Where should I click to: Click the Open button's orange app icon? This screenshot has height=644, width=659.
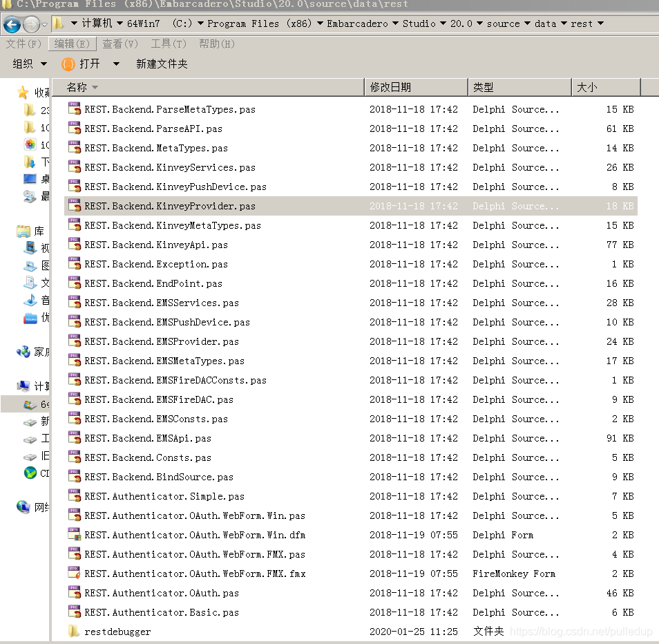68,64
